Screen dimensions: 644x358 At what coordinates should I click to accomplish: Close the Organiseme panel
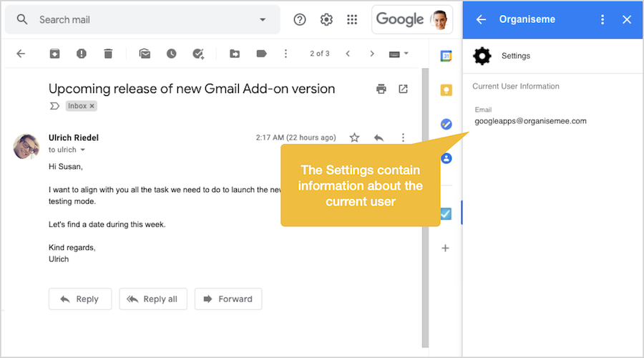pos(627,19)
